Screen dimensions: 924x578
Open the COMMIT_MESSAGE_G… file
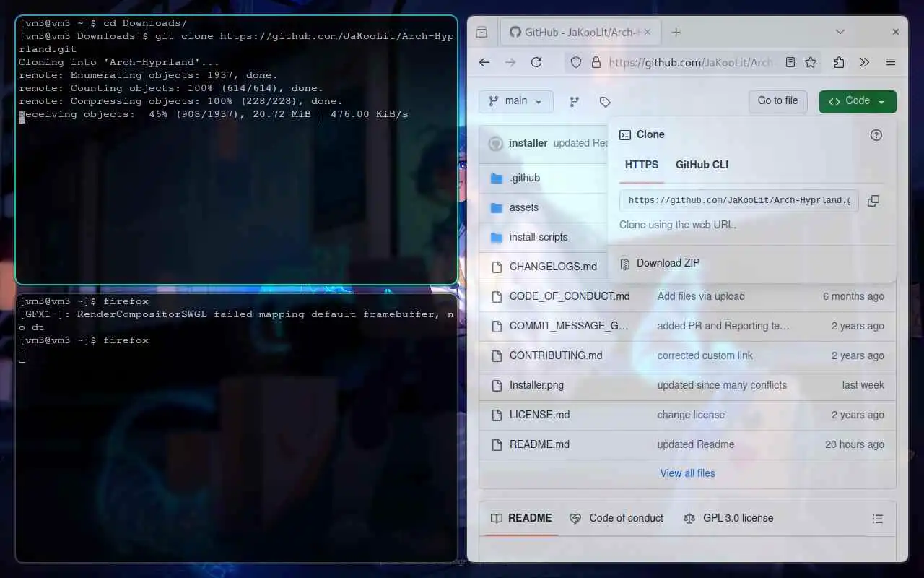(x=569, y=326)
